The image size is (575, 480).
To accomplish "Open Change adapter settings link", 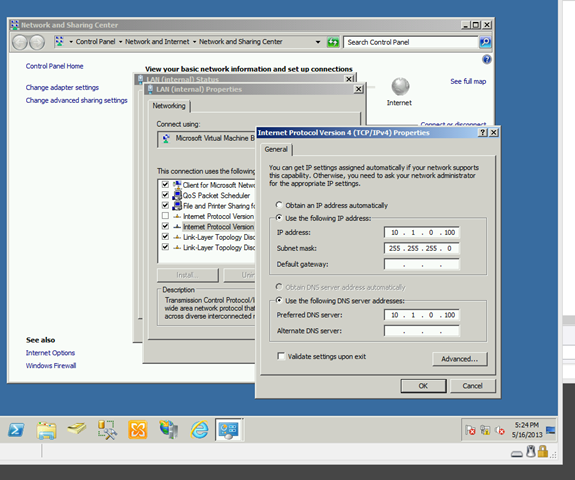I will [62, 87].
